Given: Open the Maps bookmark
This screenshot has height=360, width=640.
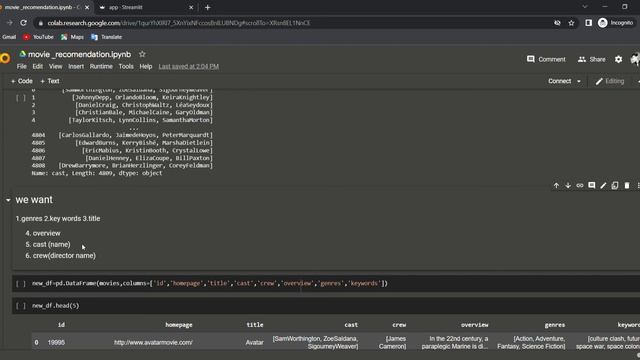Looking at the screenshot, I should (72, 37).
